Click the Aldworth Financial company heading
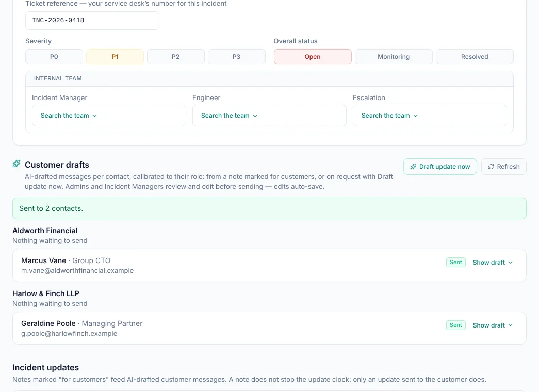The height and width of the screenshot is (392, 539). pyautogui.click(x=45, y=231)
